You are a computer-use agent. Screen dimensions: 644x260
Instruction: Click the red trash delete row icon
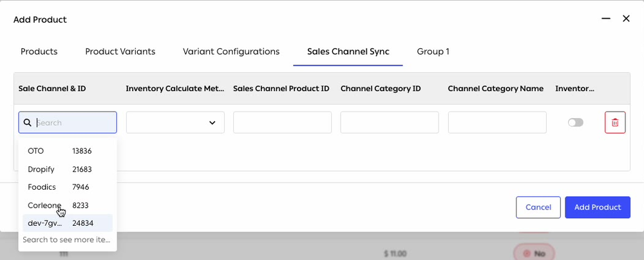click(x=615, y=123)
